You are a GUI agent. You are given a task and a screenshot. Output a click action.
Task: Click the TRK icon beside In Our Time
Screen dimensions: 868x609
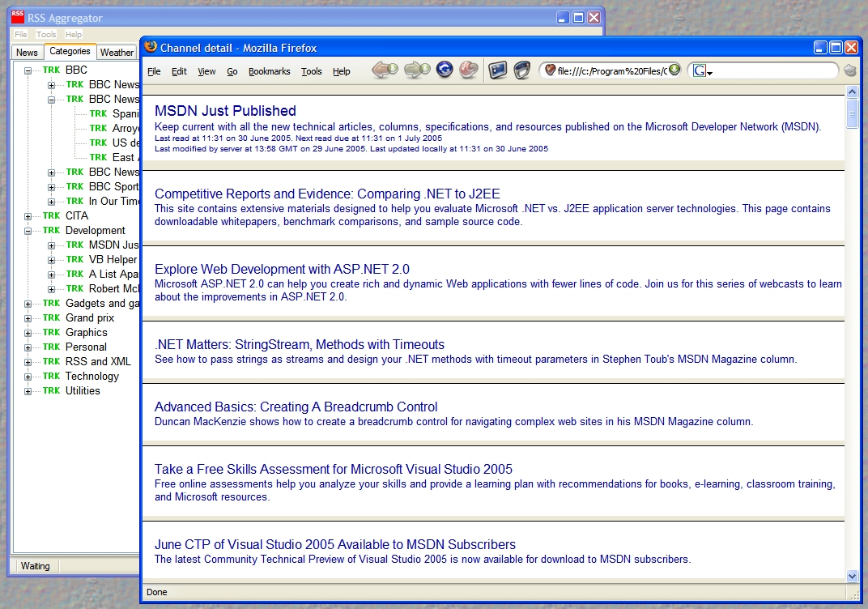coord(74,201)
